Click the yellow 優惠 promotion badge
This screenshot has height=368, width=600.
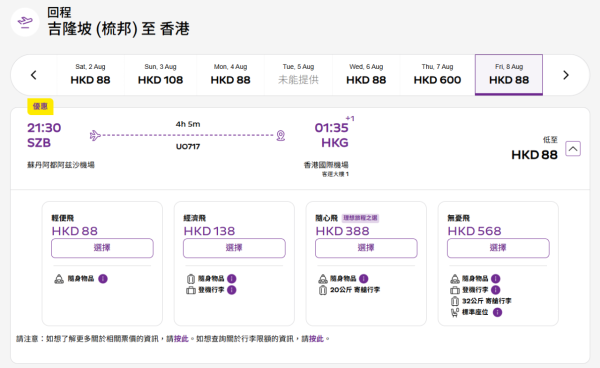tap(40, 106)
